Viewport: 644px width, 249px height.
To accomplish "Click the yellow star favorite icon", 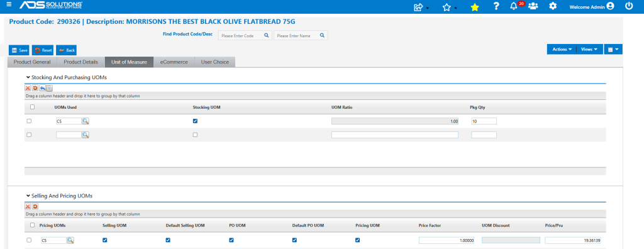I will click(475, 7).
